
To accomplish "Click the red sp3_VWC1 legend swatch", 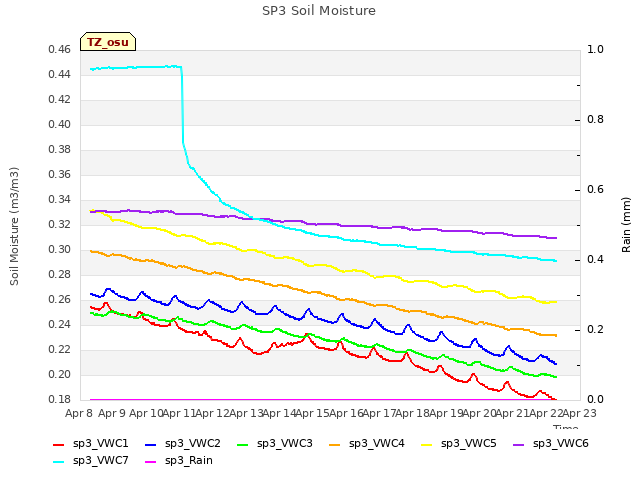I will pos(59,445).
